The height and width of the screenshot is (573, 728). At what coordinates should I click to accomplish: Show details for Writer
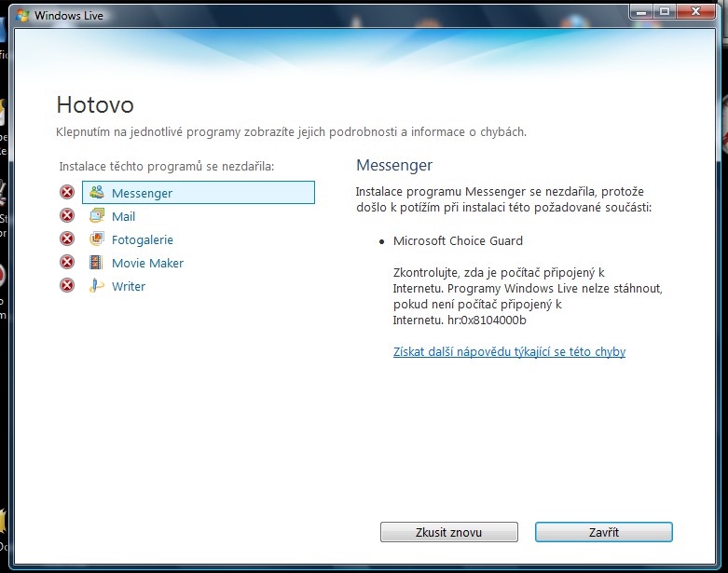pos(129,286)
